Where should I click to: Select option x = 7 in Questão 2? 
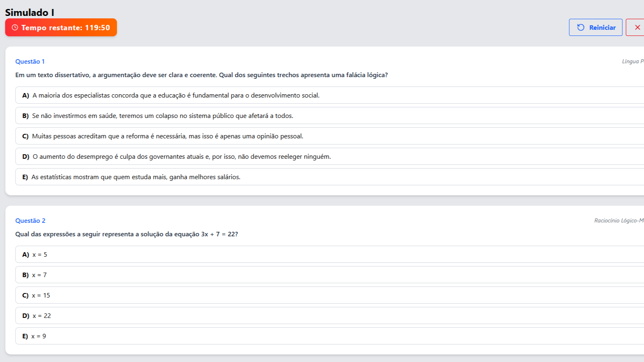point(39,275)
